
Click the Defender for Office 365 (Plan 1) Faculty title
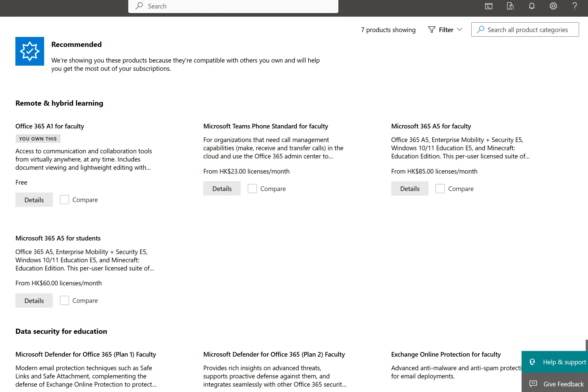pyautogui.click(x=86, y=354)
